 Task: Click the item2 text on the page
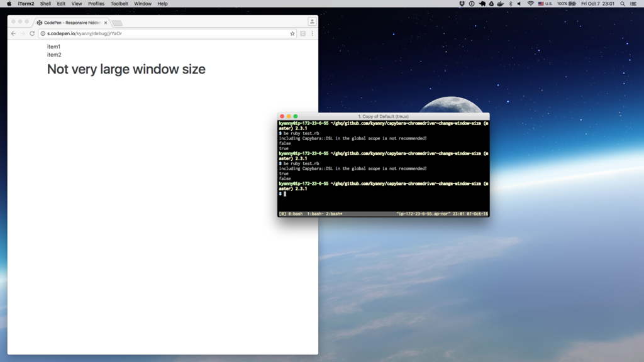point(54,55)
